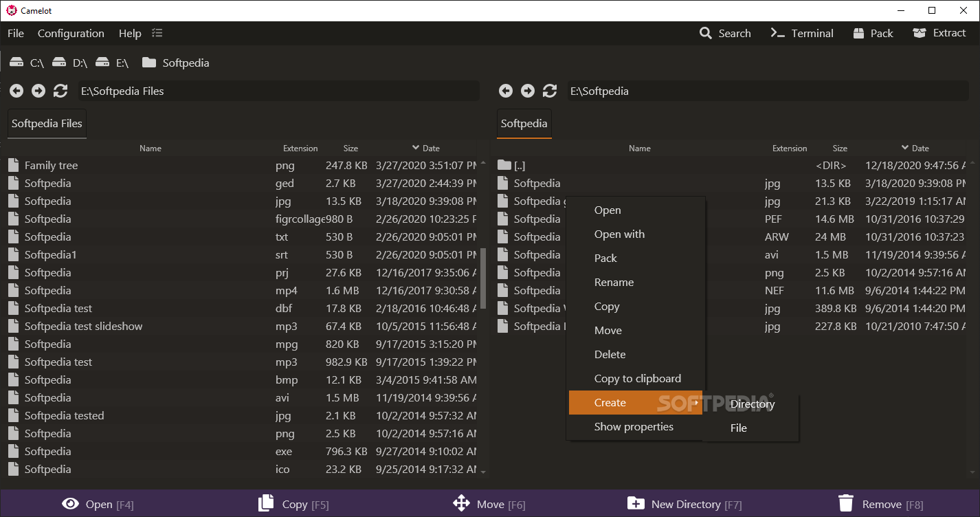Open the Softpedia favorite folder shortcut
The image size is (980, 517).
tap(175, 63)
